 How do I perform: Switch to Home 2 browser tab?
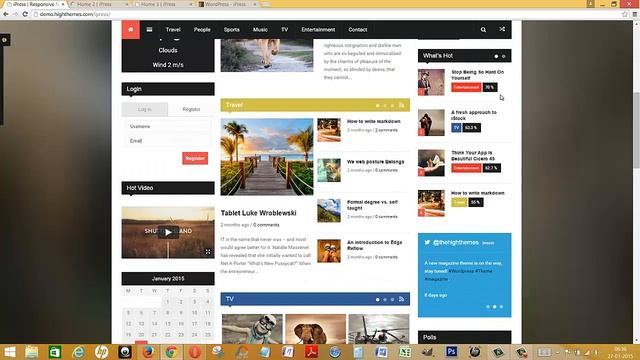pyautogui.click(x=99, y=4)
